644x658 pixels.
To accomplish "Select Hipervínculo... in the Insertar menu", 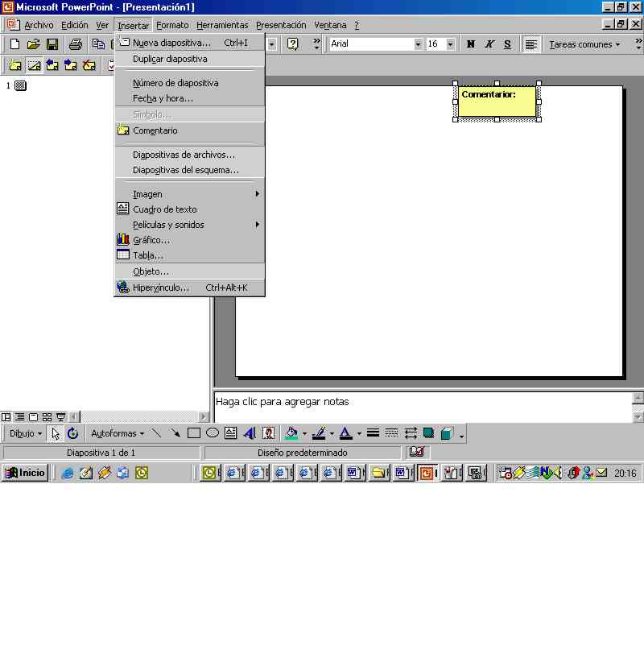I will tap(160, 288).
